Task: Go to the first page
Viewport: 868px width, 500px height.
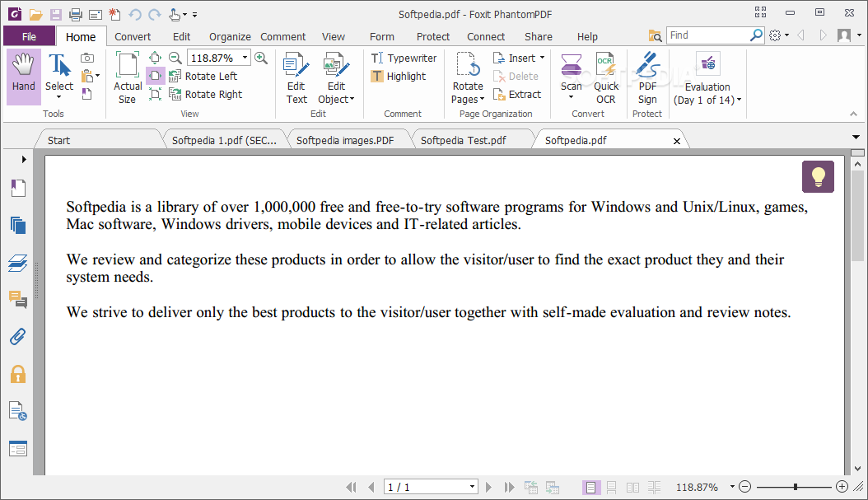Action: tap(351, 488)
